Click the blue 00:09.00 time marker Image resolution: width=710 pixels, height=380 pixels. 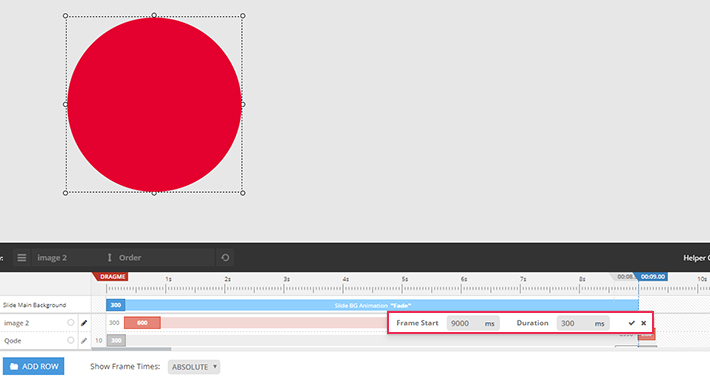tap(652, 276)
